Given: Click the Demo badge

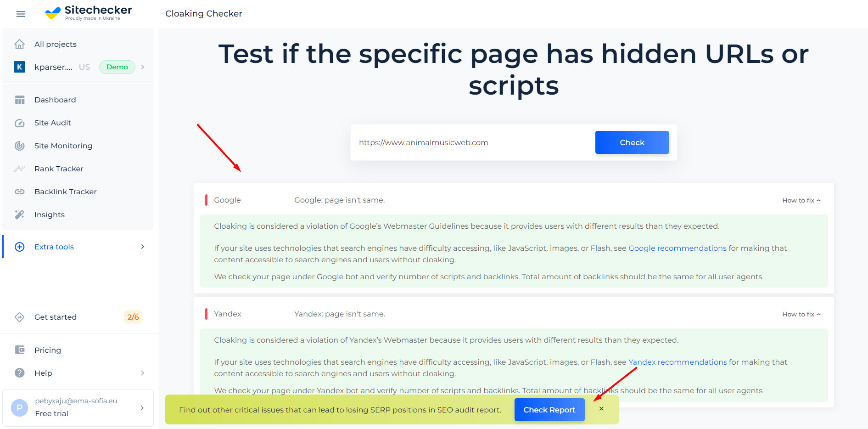Looking at the screenshot, I should pos(117,67).
